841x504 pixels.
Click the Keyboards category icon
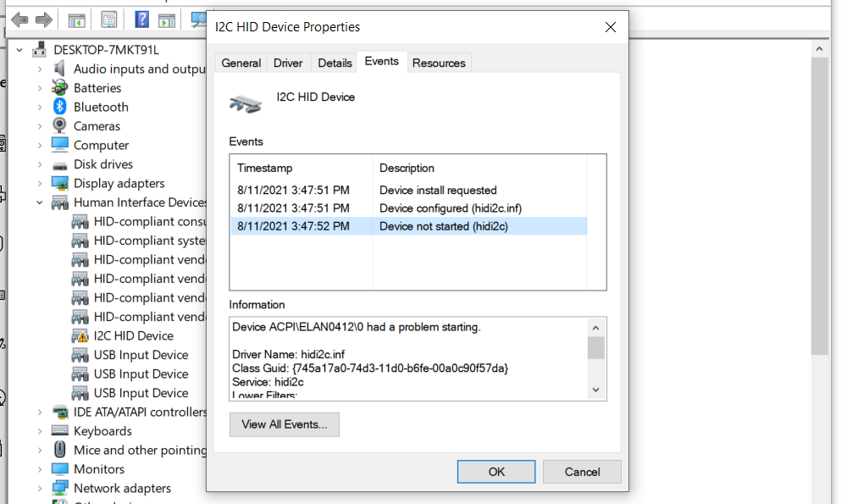coord(59,430)
